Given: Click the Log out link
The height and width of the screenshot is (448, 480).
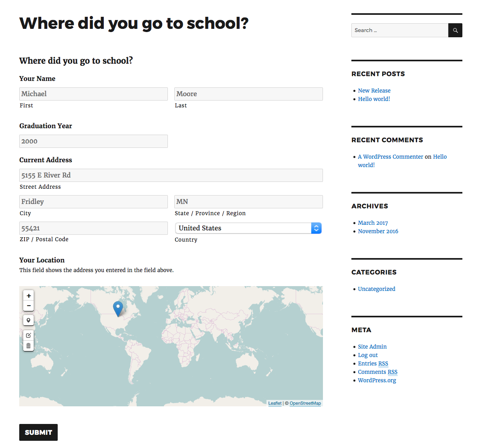Looking at the screenshot, I should (x=368, y=355).
